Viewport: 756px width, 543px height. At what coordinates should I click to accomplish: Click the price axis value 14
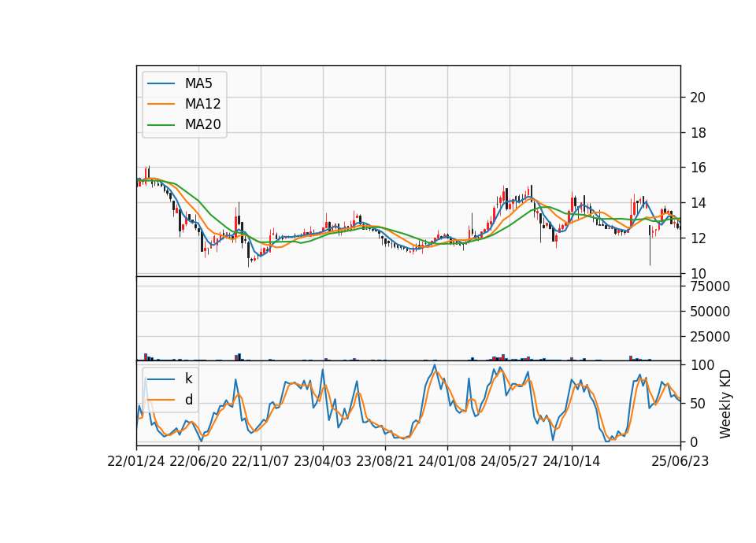(698, 203)
